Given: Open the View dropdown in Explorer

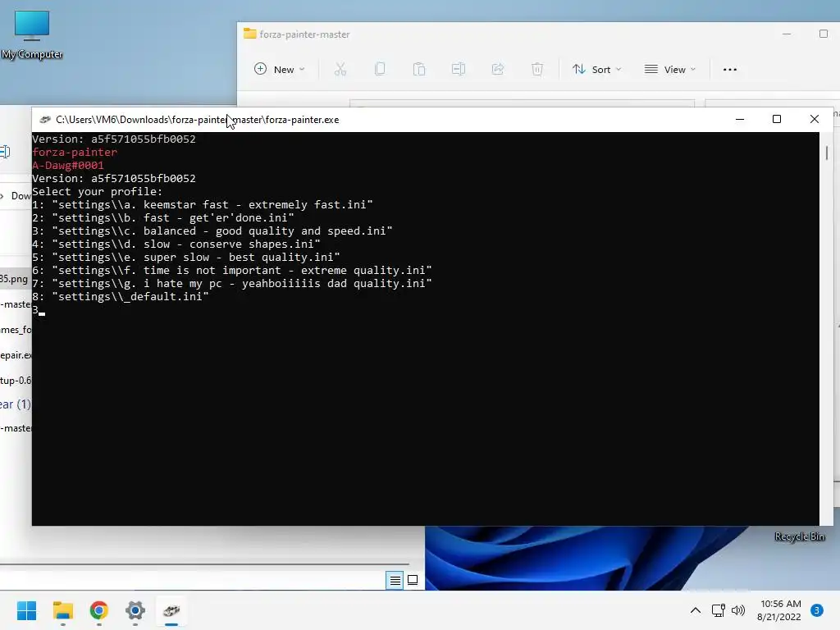Looking at the screenshot, I should [669, 69].
